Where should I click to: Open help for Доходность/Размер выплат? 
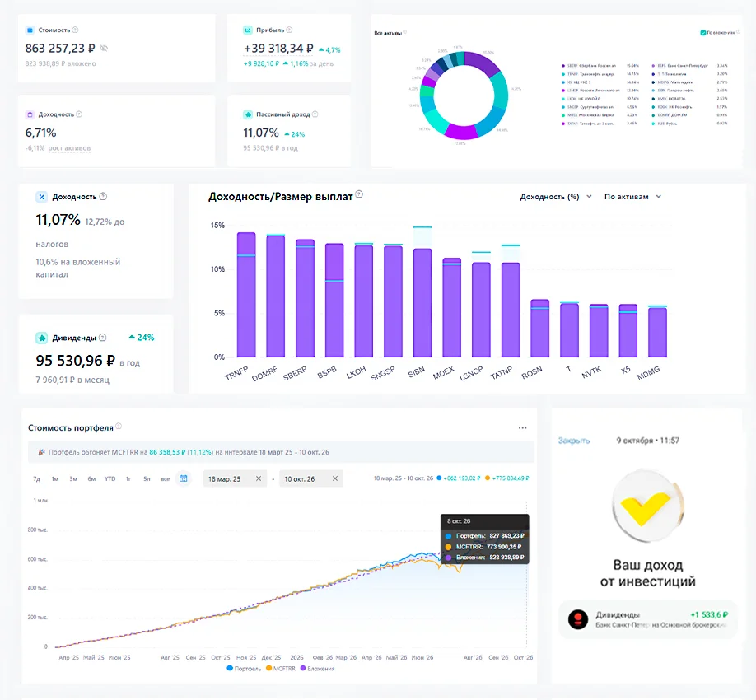359,195
